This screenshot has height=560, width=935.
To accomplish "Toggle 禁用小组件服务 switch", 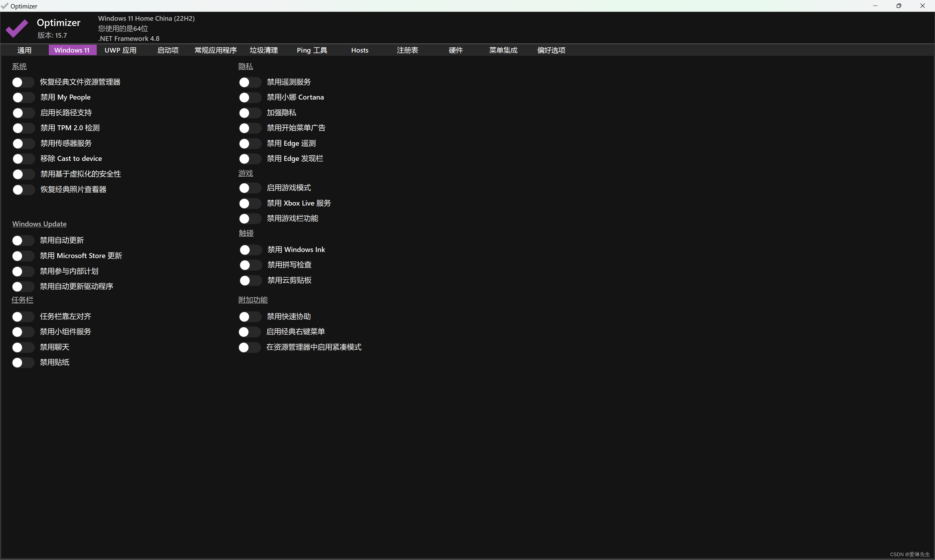I will [23, 332].
